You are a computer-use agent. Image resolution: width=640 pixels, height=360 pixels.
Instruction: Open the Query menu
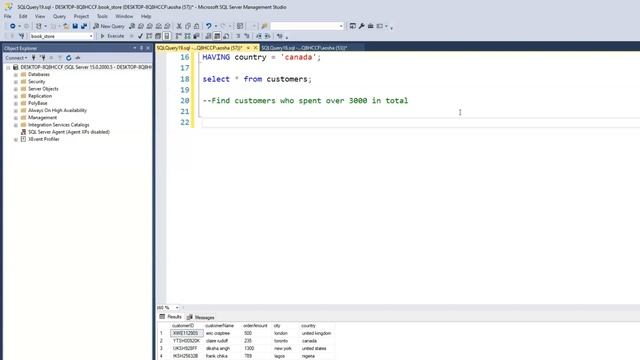point(59,16)
